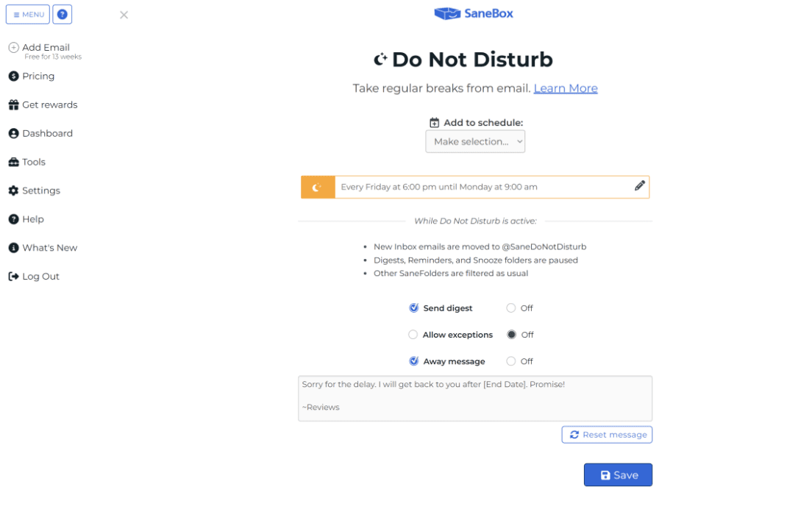This screenshot has height=515, width=812.
Task: Save the Do Not Disturb settings
Action: point(618,475)
